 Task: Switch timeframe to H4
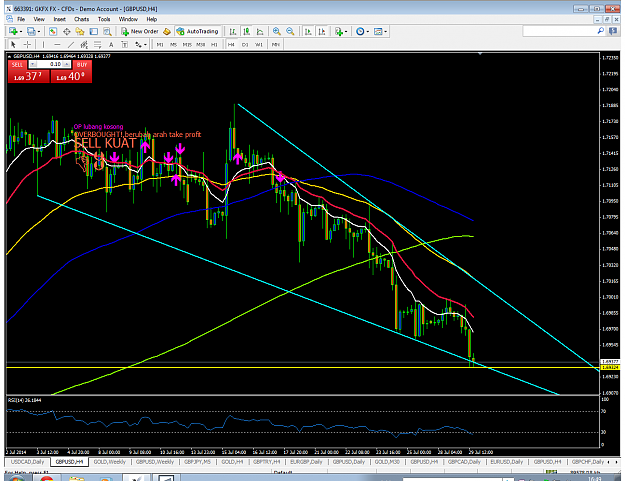(x=231, y=45)
